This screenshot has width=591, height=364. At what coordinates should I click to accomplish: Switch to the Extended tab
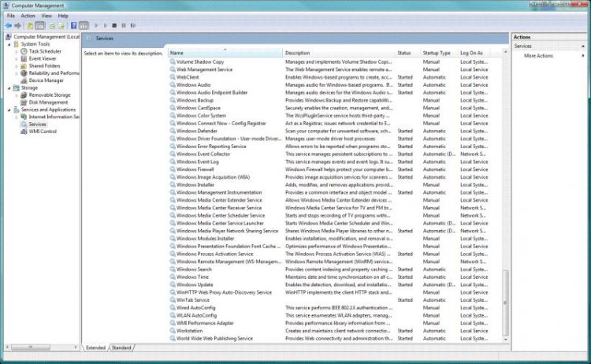pos(95,347)
